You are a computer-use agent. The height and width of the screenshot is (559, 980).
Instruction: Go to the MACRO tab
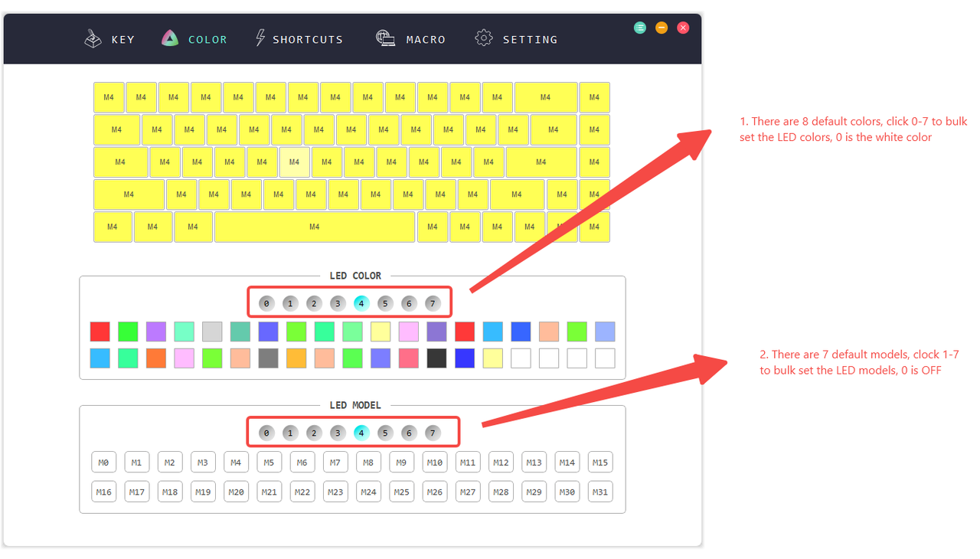pyautogui.click(x=410, y=39)
